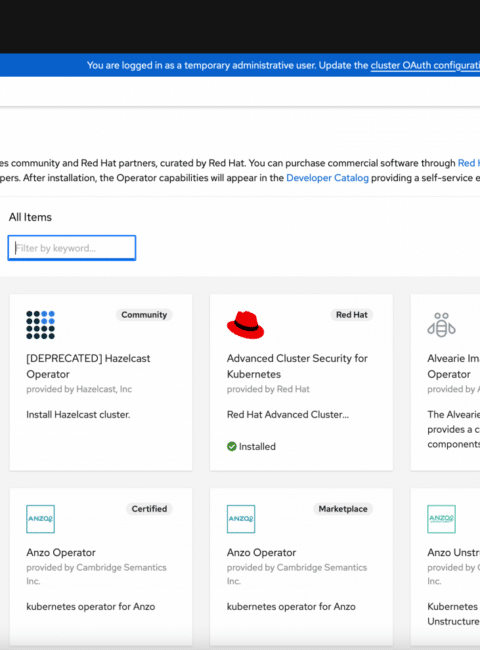Click 'kubernetes operator for Anzo' on Certified card

point(91,606)
